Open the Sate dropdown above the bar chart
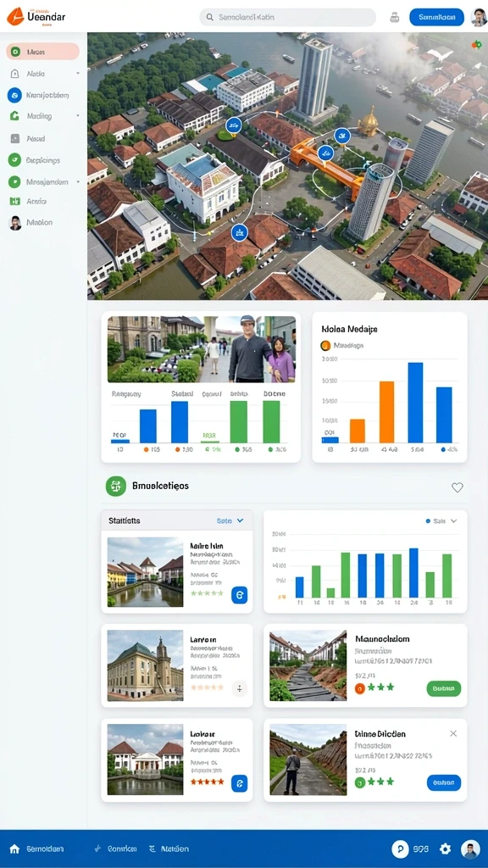This screenshot has height=868, width=488. pyautogui.click(x=441, y=521)
